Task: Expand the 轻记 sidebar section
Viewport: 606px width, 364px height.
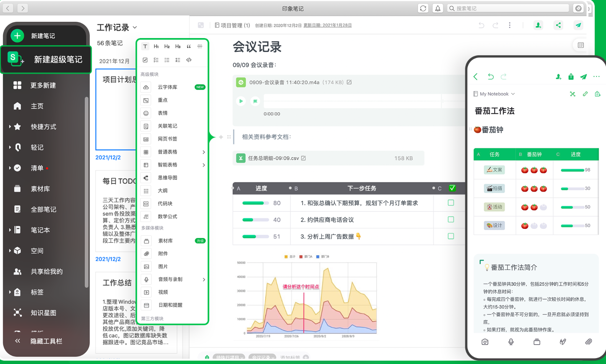Action: [10, 147]
